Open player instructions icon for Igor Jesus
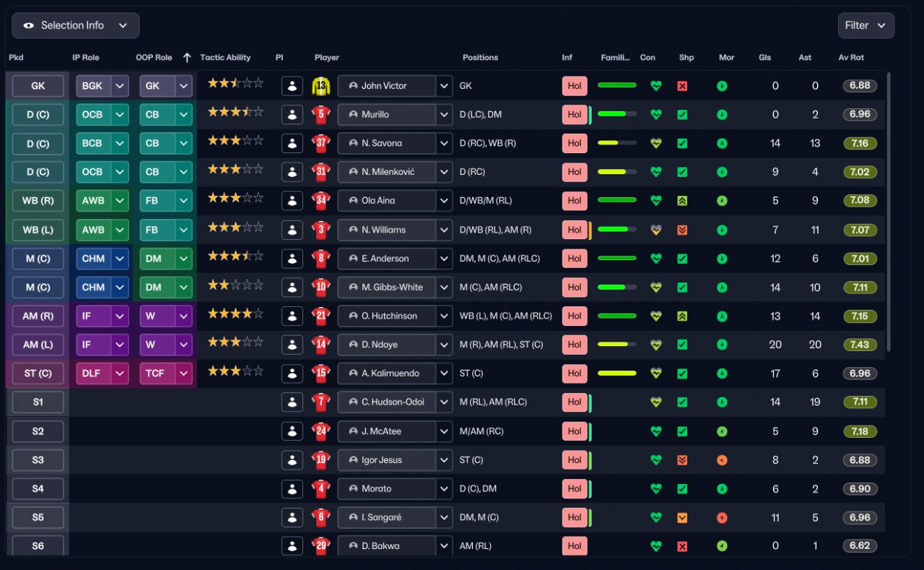The height and width of the screenshot is (570, 924). tap(292, 460)
